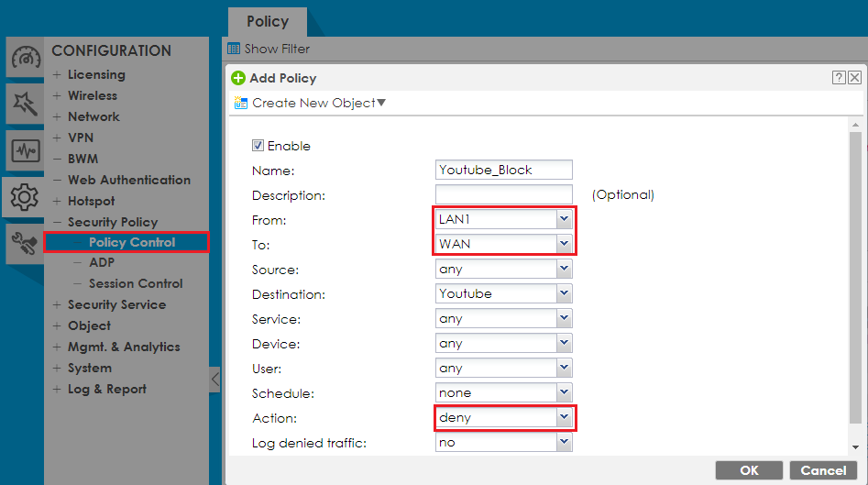Image resolution: width=868 pixels, height=485 pixels.
Task: Click the Quick Setup wizard wand icon
Action: click(25, 104)
